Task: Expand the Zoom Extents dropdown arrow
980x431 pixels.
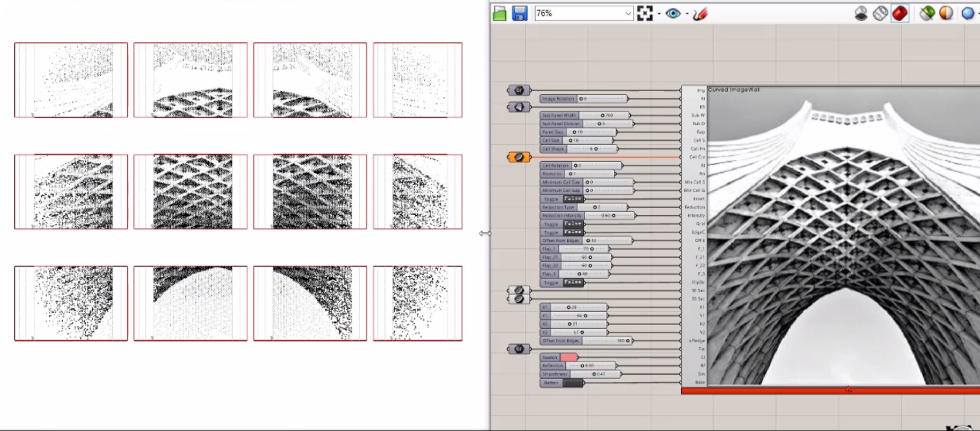Action: pos(659,13)
